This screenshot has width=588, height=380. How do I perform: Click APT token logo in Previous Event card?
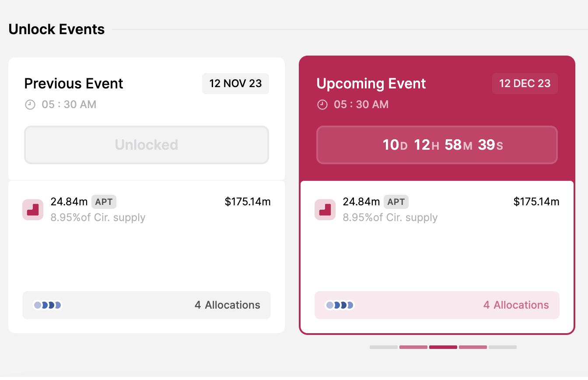pyautogui.click(x=33, y=210)
